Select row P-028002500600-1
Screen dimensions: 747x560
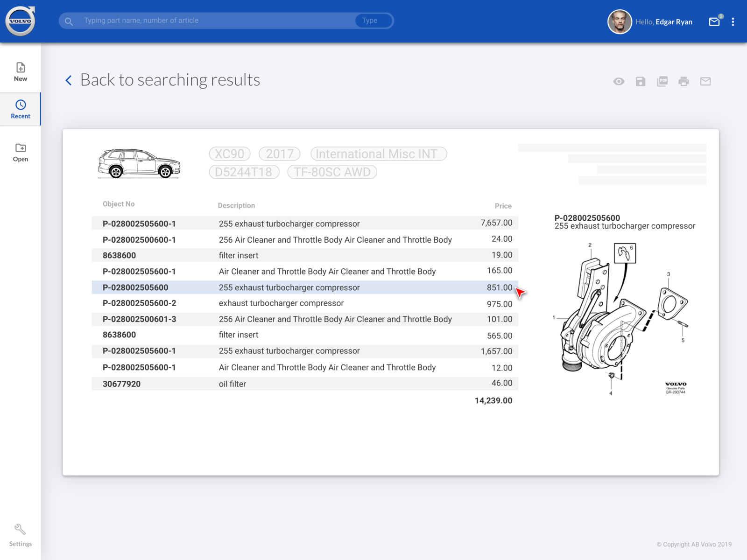point(305,239)
